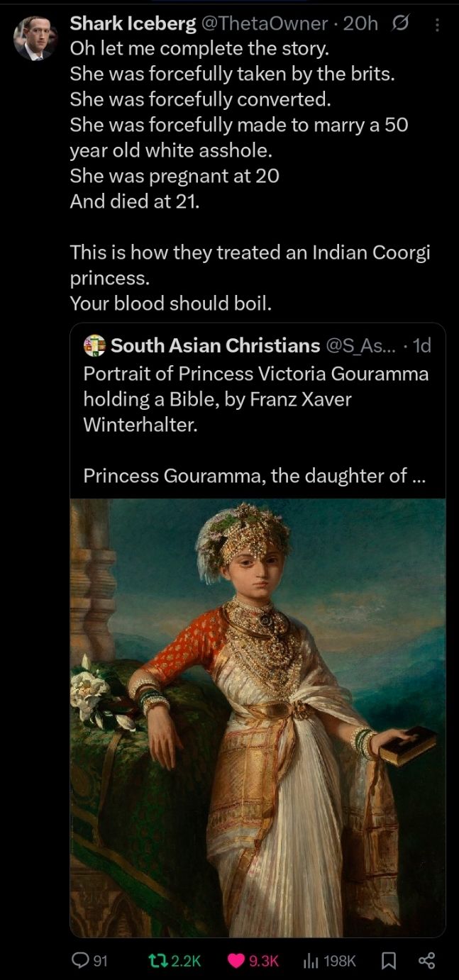View analytics via the 198K views icon
Image resolution: width=459 pixels, height=980 pixels.
coord(311,960)
